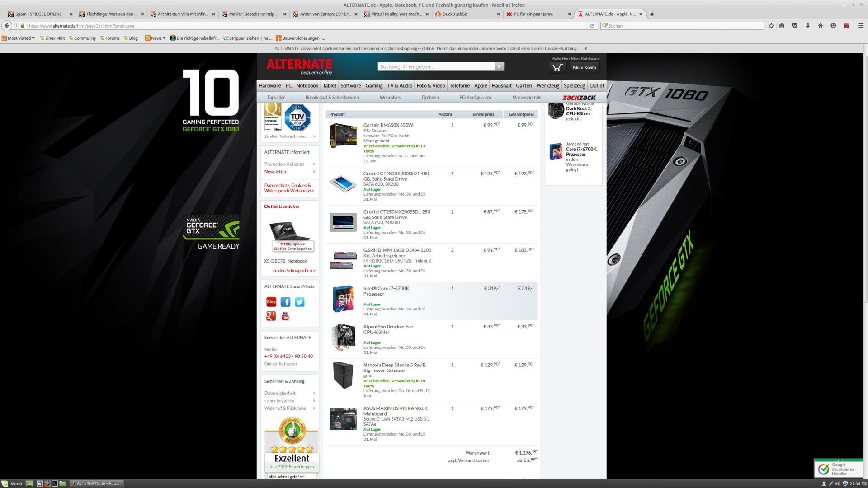Expand News bookmark folder dropdown
868x488 pixels.
click(156, 38)
